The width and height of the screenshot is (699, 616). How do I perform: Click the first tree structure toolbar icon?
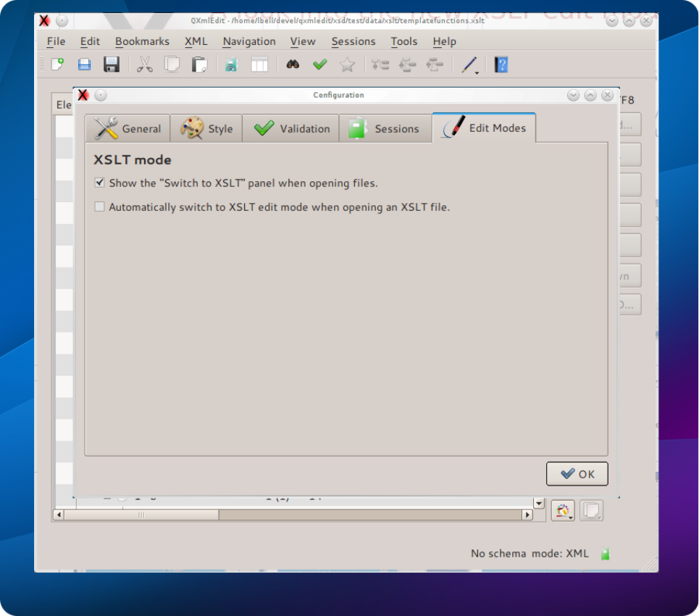(380, 65)
